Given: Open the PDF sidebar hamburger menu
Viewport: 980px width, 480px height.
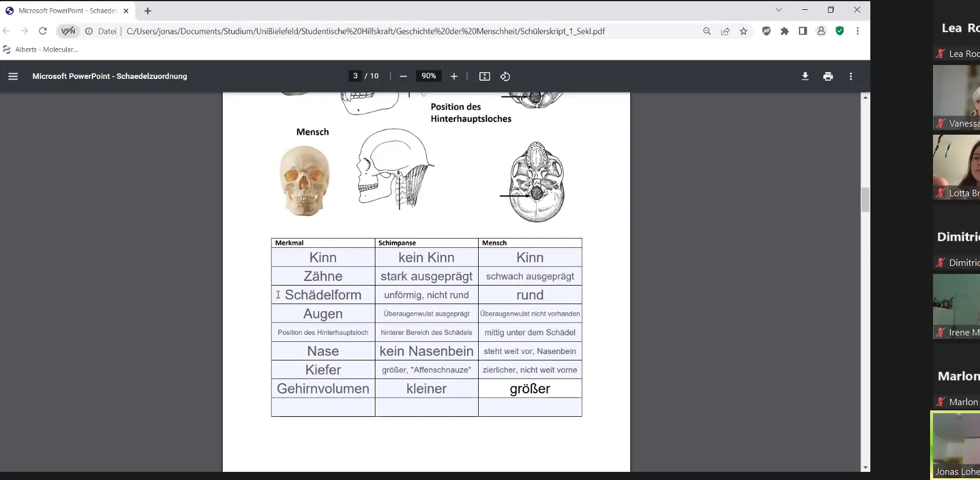Looking at the screenshot, I should click(x=13, y=76).
